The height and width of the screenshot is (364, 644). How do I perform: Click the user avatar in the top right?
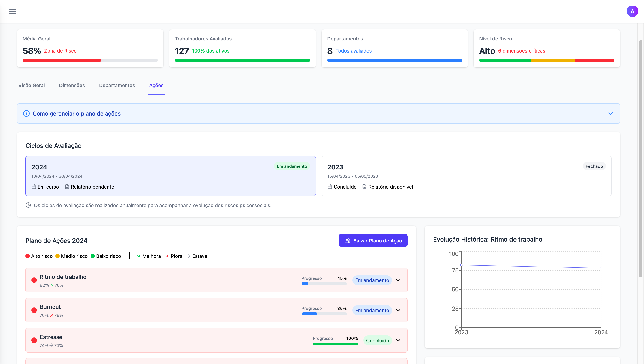tap(633, 11)
